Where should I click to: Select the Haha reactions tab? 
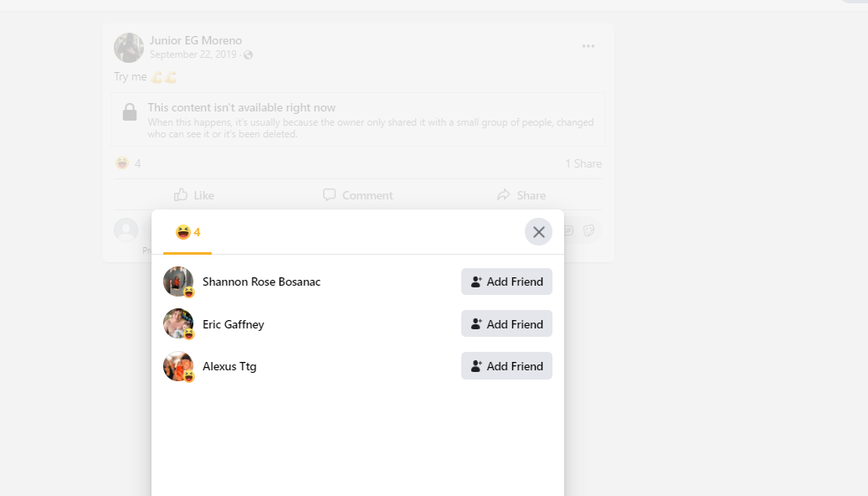187,232
